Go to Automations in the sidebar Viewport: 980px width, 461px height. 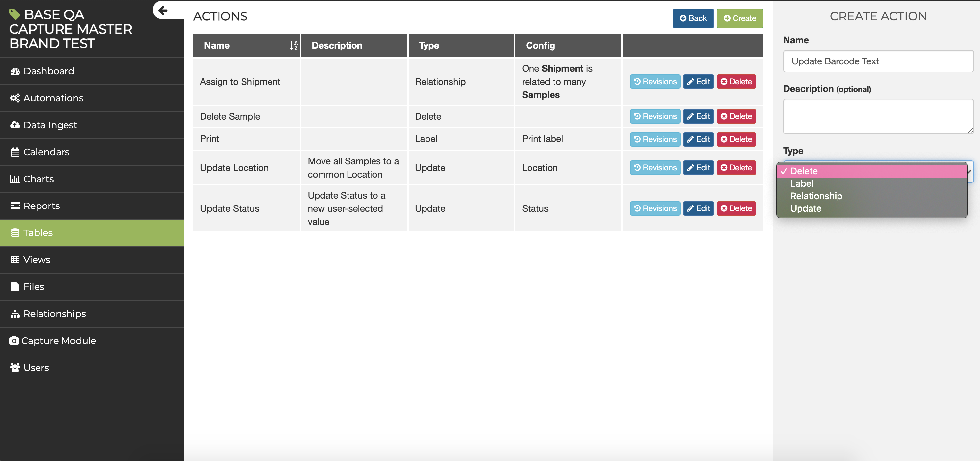coord(53,98)
